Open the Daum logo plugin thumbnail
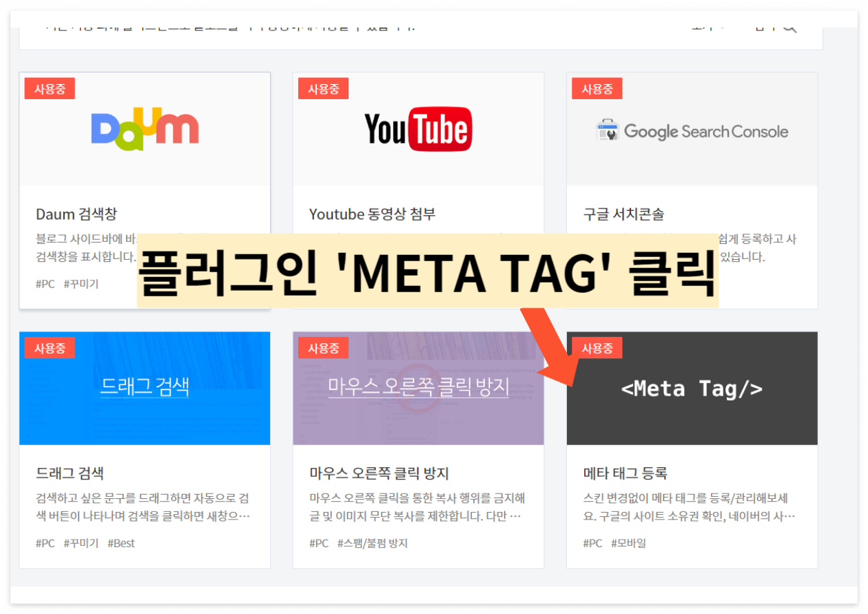The image size is (868, 614). [145, 129]
